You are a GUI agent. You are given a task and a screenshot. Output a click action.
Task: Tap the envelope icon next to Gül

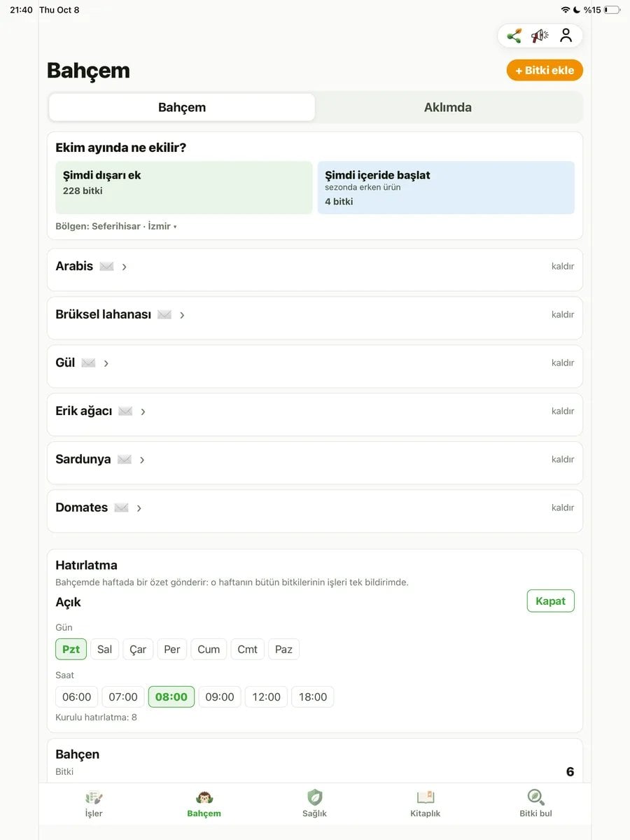point(88,363)
